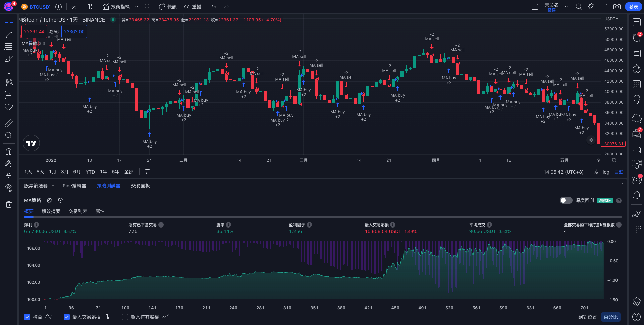Screen dimensions: 644x325
Task: Add a symbol to compare
Action: [x=58, y=7]
